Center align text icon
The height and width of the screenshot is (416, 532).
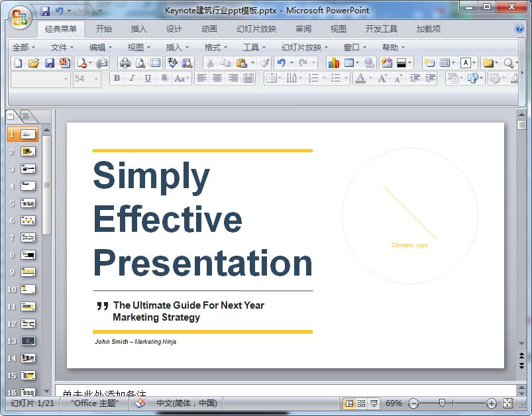pyautogui.click(x=217, y=79)
